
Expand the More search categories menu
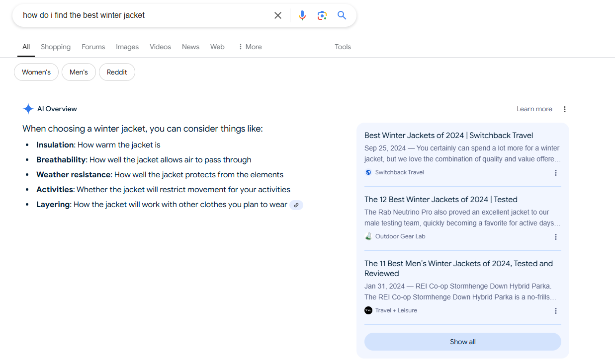250,47
